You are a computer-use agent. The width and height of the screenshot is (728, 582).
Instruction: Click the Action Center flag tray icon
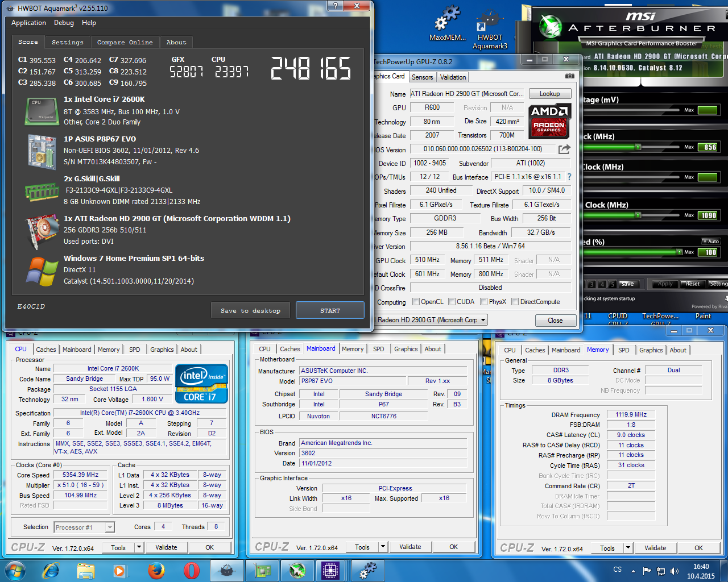[647, 571]
